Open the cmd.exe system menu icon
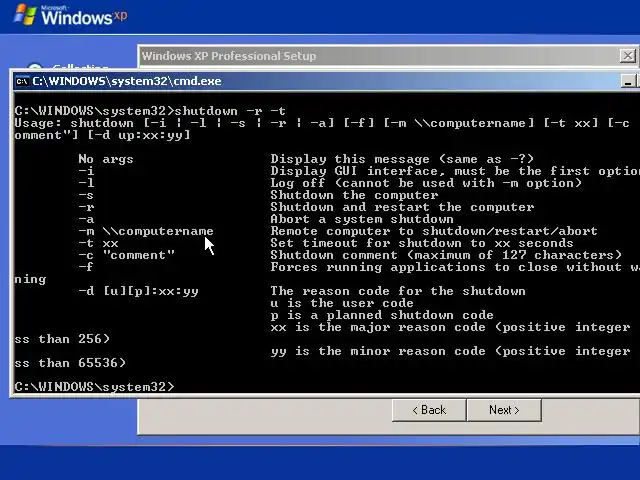The image size is (640, 480). tap(22, 81)
